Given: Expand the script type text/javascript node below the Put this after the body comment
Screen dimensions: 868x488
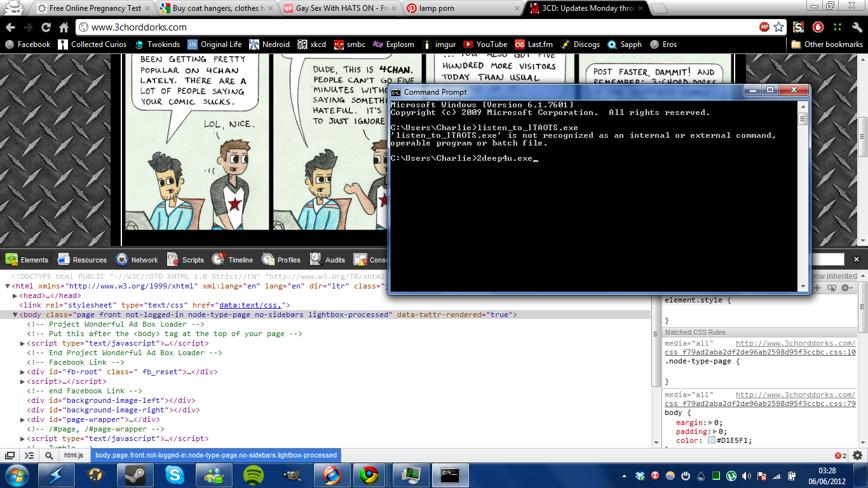Looking at the screenshot, I should pos(23,343).
